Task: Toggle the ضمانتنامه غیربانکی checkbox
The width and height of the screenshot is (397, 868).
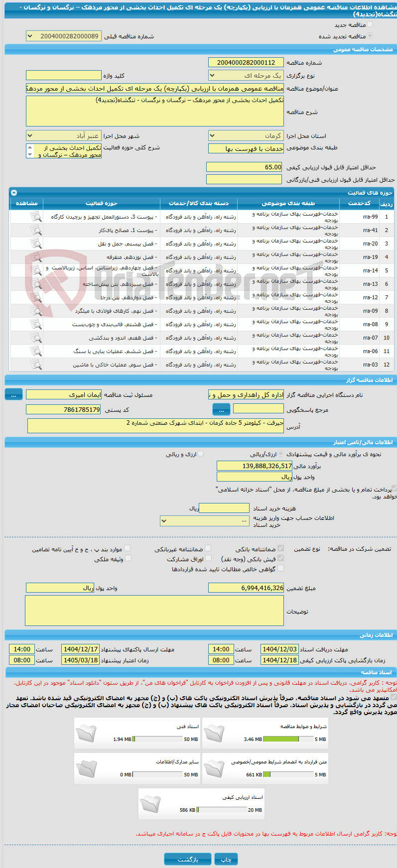Action: click(208, 548)
